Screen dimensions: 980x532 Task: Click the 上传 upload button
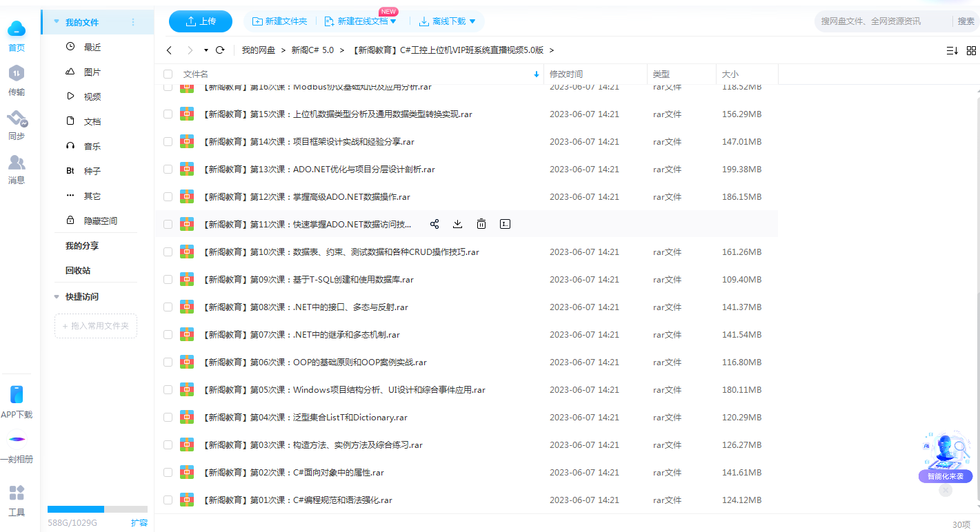tap(201, 21)
